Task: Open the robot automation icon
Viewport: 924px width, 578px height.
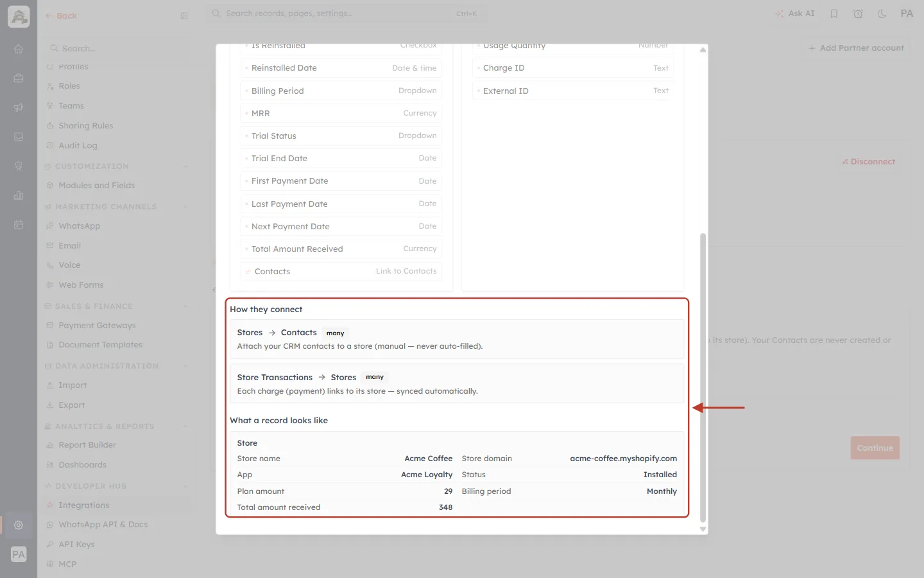Action: click(19, 166)
